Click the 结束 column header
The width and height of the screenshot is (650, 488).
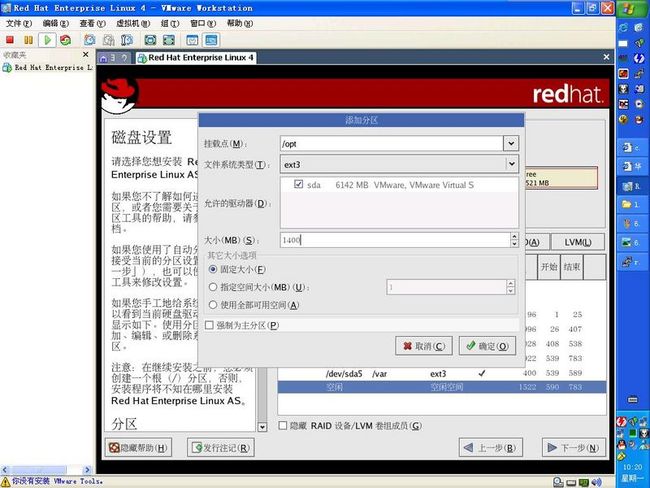tap(572, 267)
